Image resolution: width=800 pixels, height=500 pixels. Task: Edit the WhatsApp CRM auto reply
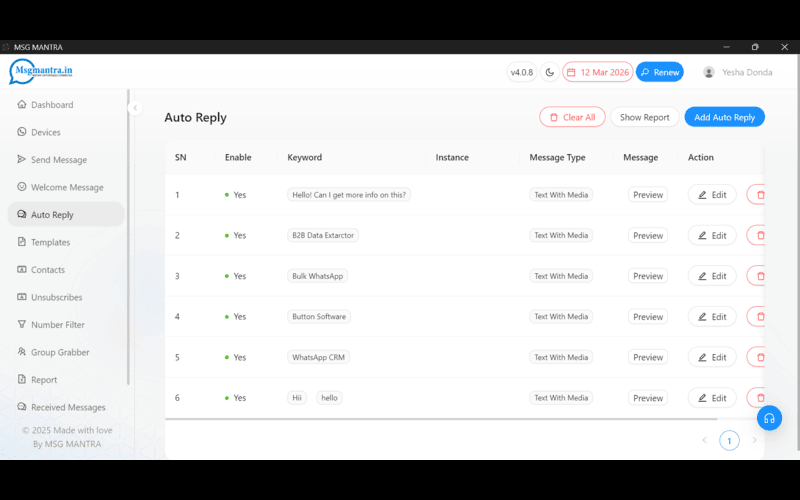(712, 357)
